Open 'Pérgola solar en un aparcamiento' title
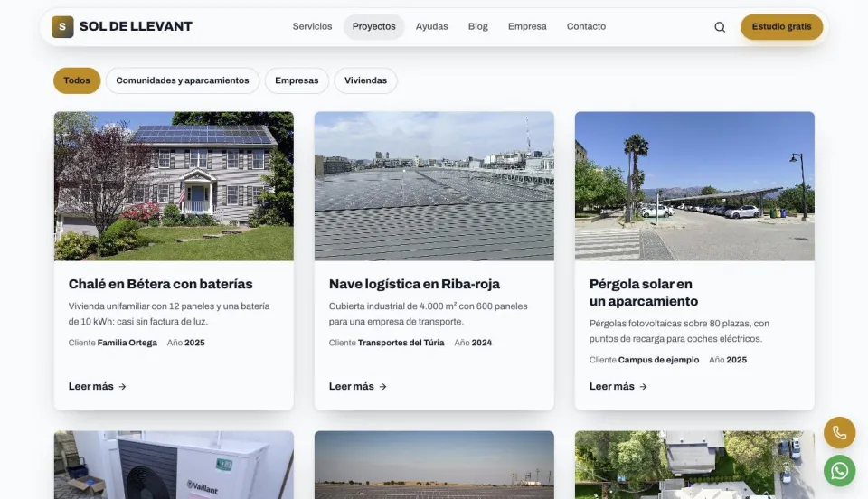Viewport: 868px width, 499px height. pyautogui.click(x=644, y=293)
